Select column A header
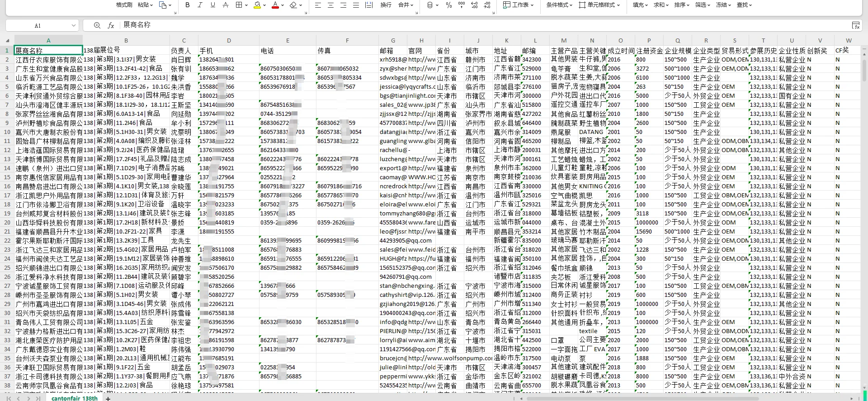Viewport: 868px width, 401px height. click(x=48, y=40)
